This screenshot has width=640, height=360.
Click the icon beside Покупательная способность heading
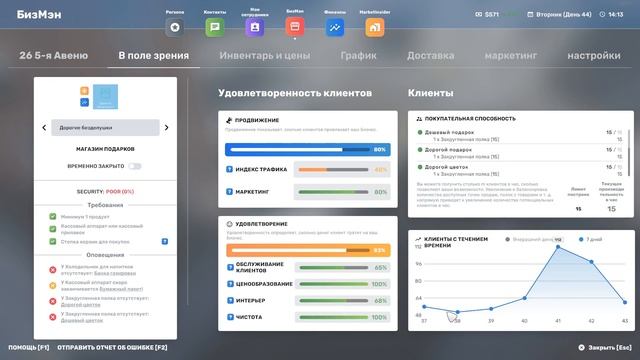419,119
